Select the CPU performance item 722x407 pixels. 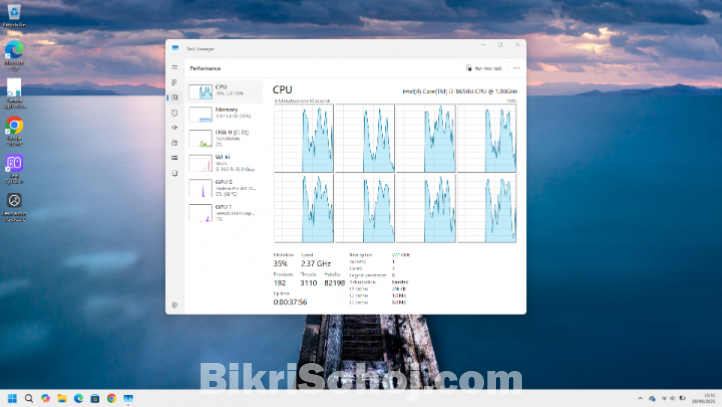pyautogui.click(x=225, y=92)
